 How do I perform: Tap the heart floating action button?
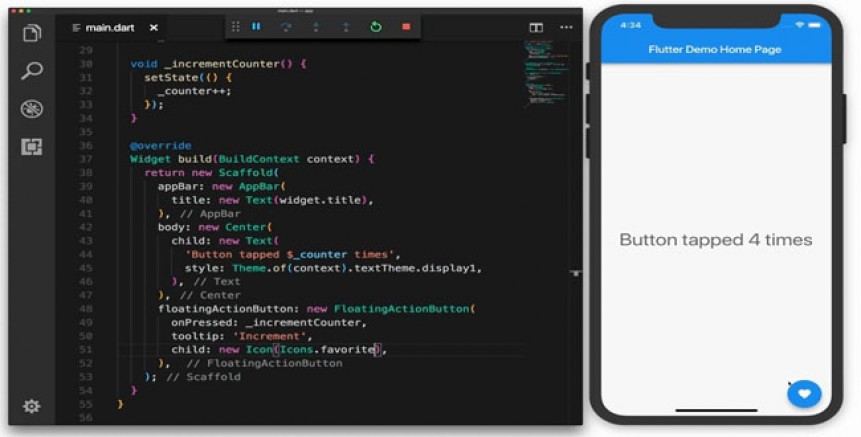pos(804,394)
